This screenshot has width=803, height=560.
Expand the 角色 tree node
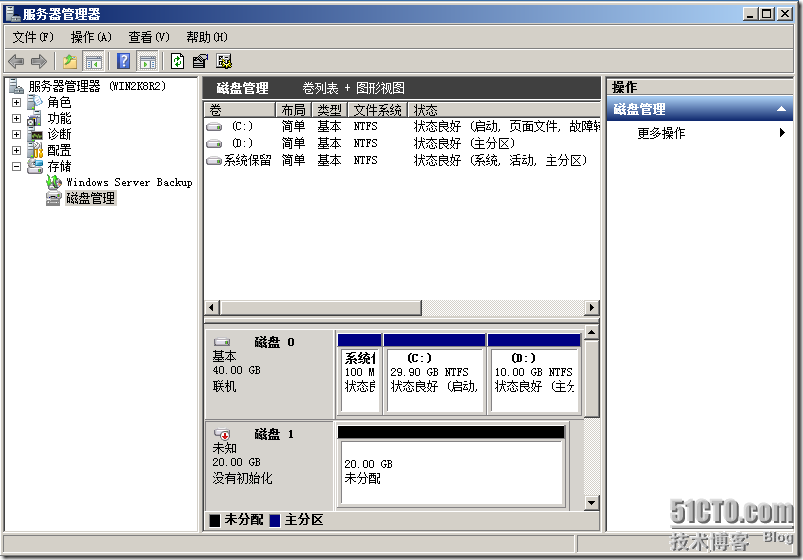pyautogui.click(x=16, y=102)
